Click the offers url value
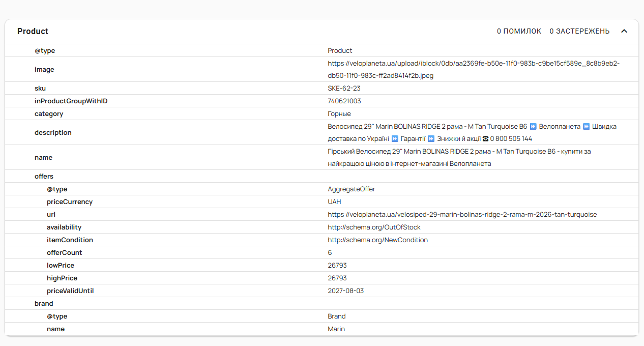The width and height of the screenshot is (644, 346). 462,215
